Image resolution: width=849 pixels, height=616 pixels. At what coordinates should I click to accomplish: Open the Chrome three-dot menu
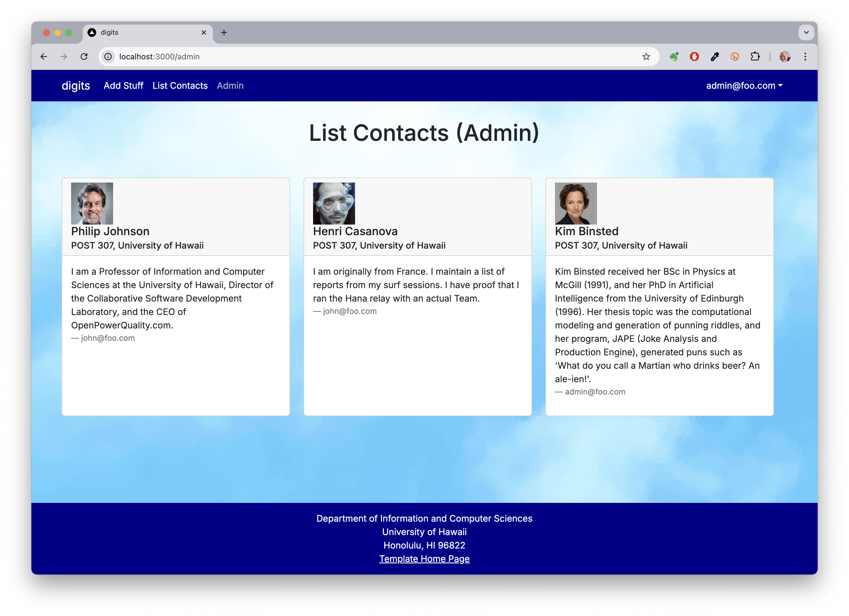click(805, 57)
